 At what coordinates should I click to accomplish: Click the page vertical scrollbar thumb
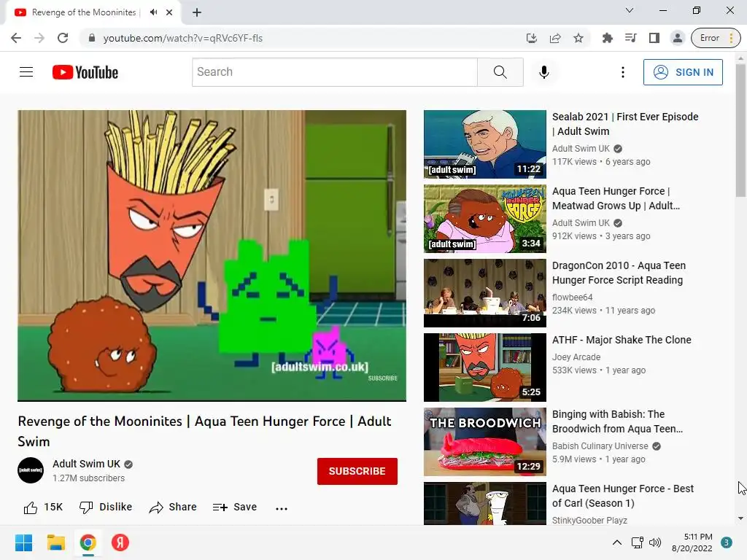(x=740, y=131)
